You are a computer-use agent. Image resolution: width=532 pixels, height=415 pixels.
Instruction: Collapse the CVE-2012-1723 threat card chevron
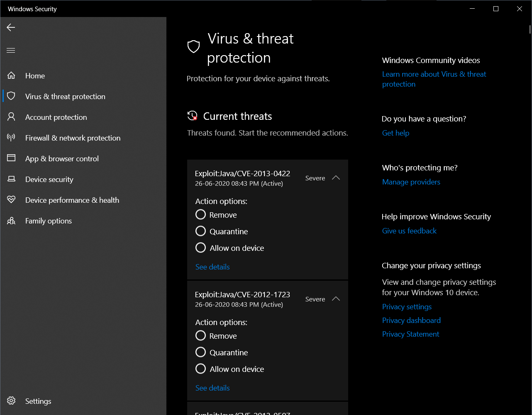click(336, 299)
